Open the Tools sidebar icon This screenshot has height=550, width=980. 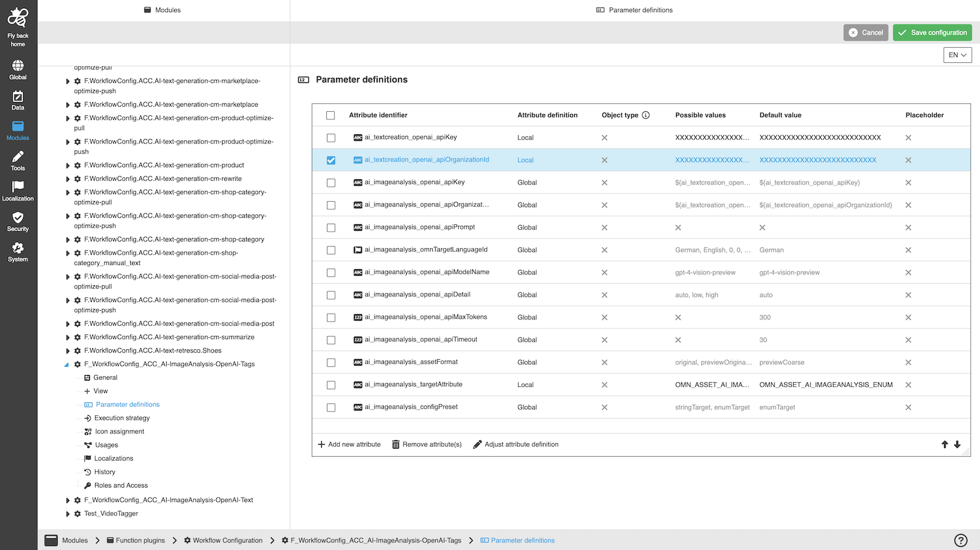18,157
